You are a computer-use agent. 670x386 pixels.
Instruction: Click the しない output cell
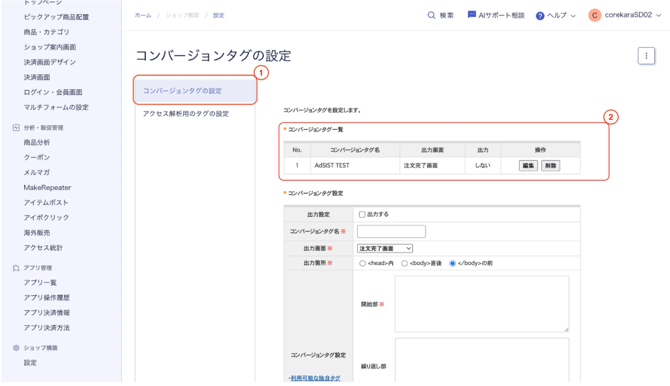pyautogui.click(x=483, y=166)
